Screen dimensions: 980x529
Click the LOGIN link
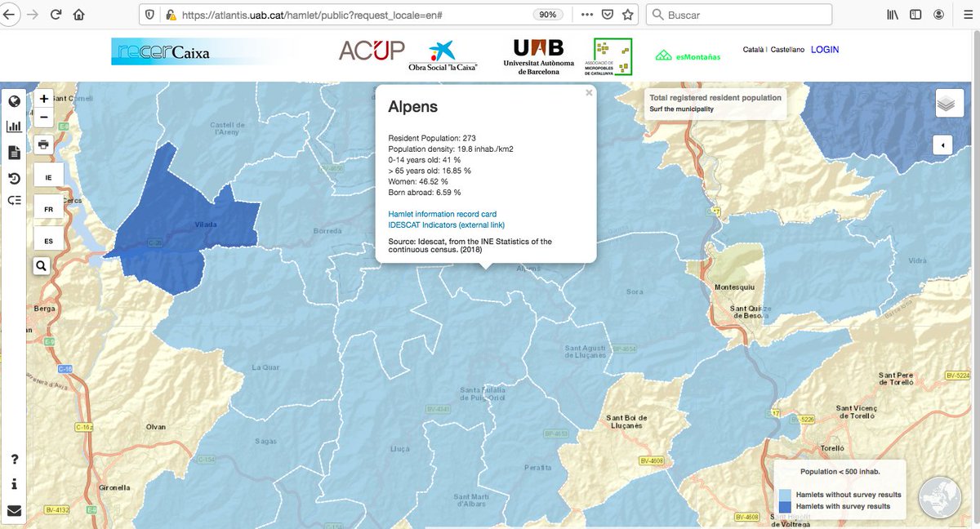(825, 50)
